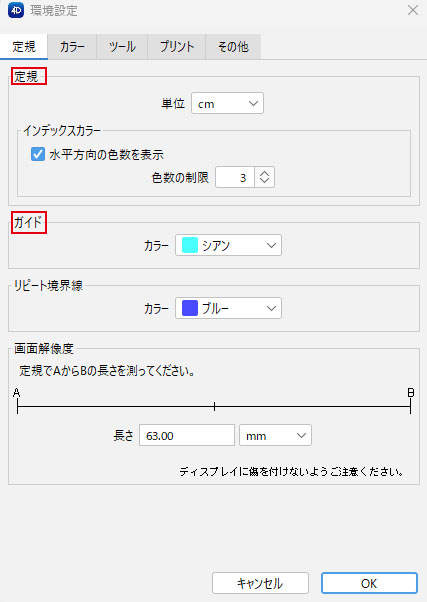
Task: Click the cyan color swatch
Action: click(190, 245)
